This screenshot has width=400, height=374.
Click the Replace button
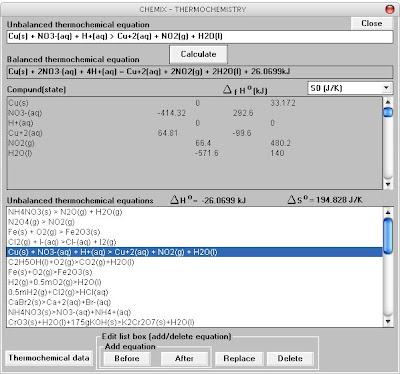[239, 359]
